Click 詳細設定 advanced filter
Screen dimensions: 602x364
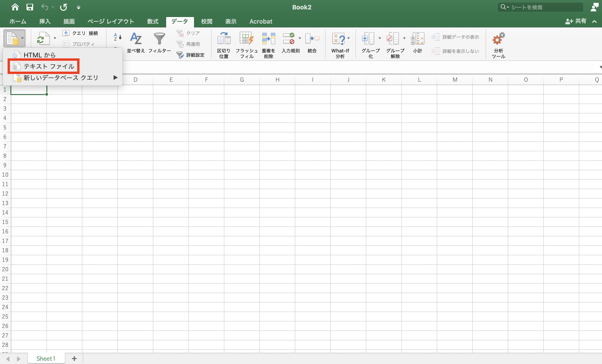pos(190,55)
